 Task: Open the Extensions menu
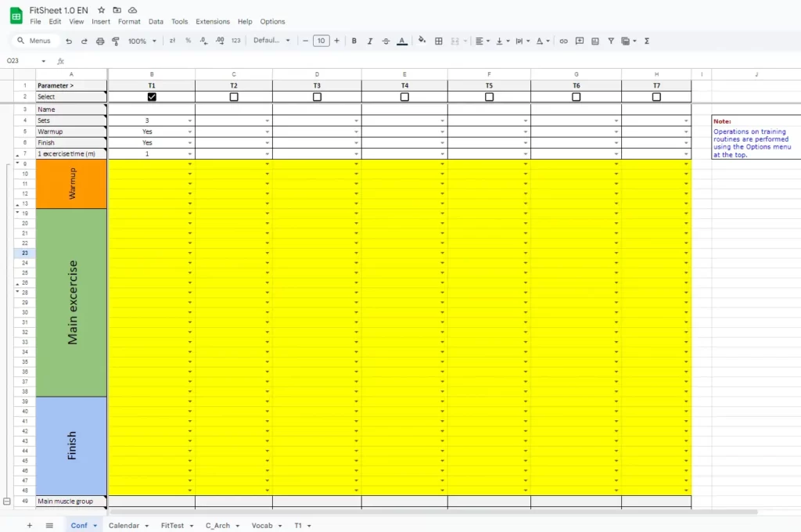[x=213, y=22]
